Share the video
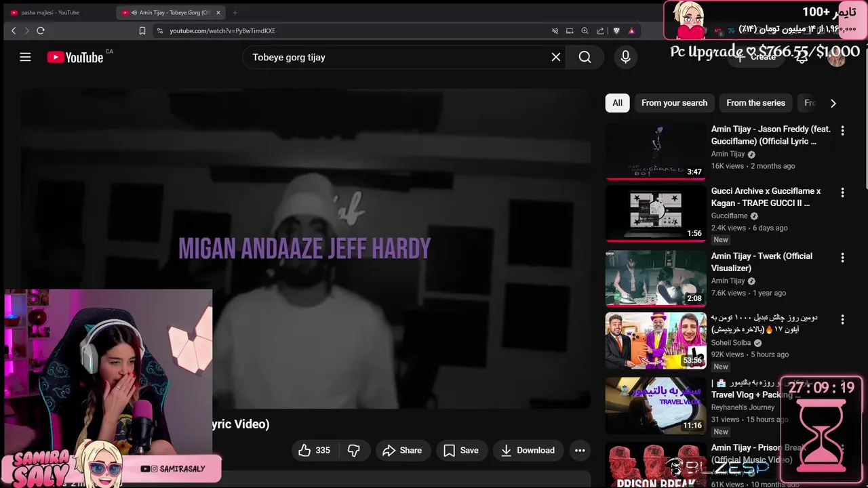Image resolution: width=868 pixels, height=488 pixels. coord(402,450)
